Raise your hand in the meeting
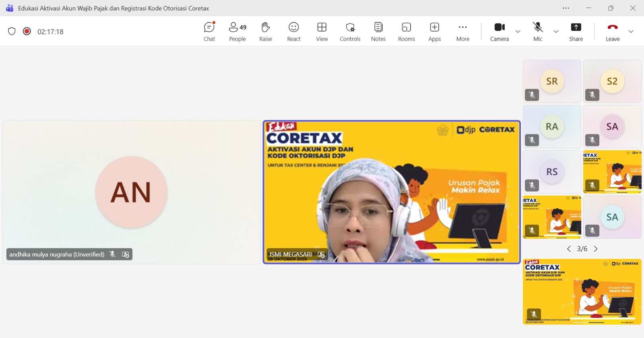This screenshot has width=644, height=338. (265, 31)
